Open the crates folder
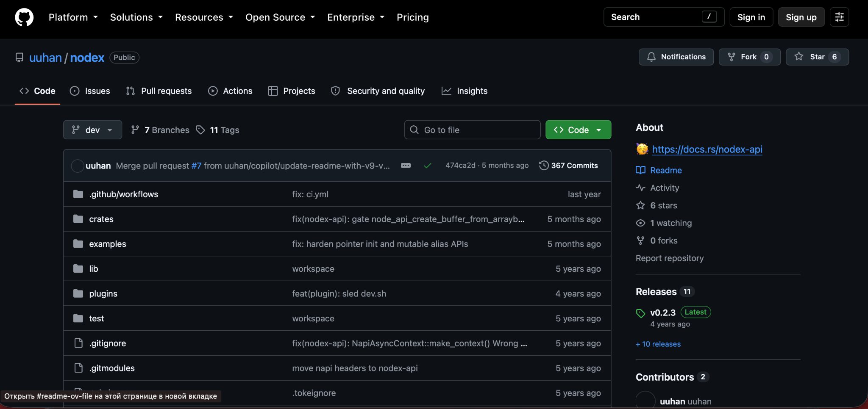Screen dimensions: 868x409 101,219
